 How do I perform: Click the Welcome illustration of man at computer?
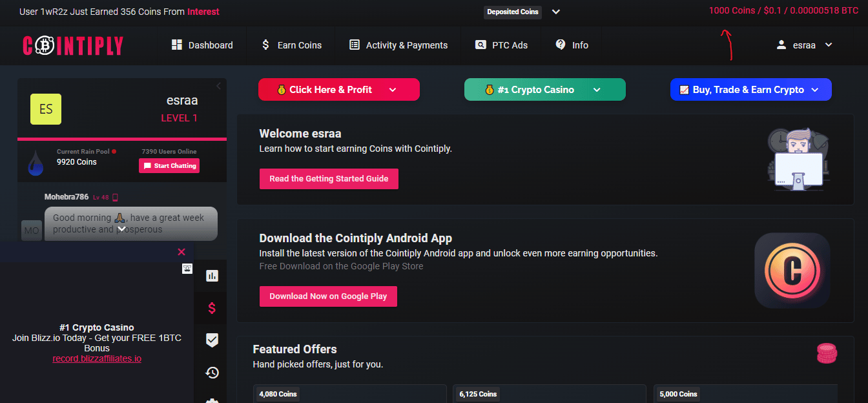[798, 158]
